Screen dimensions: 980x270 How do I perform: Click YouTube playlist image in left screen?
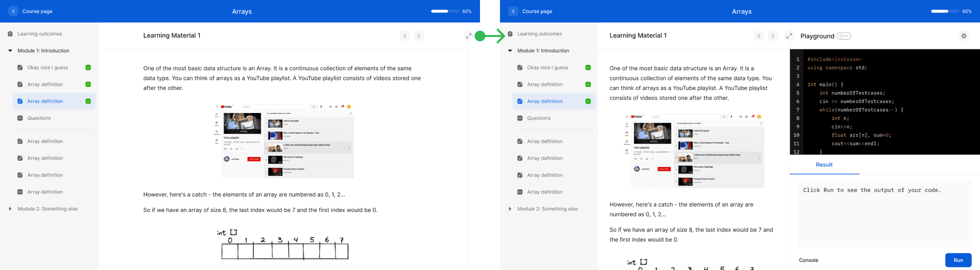[284, 141]
